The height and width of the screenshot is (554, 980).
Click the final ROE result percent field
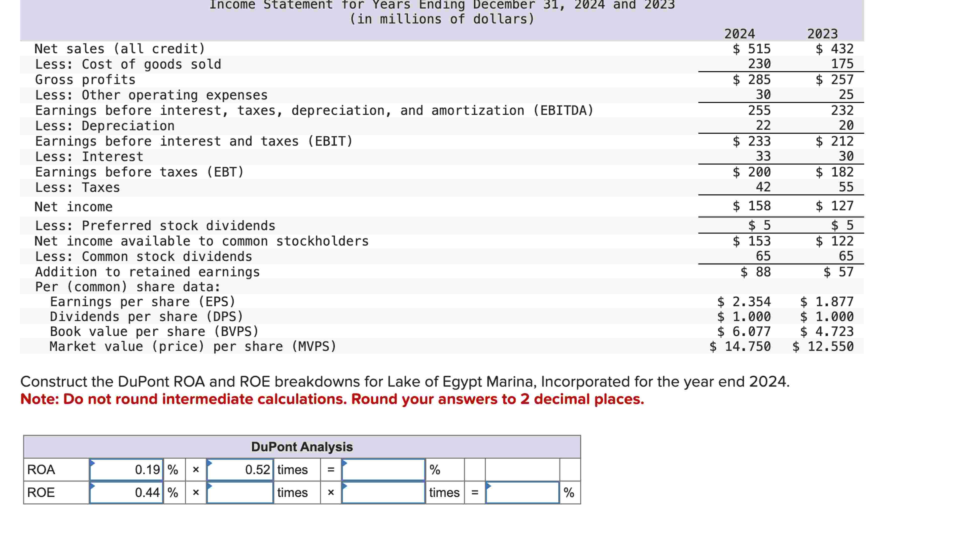522,492
